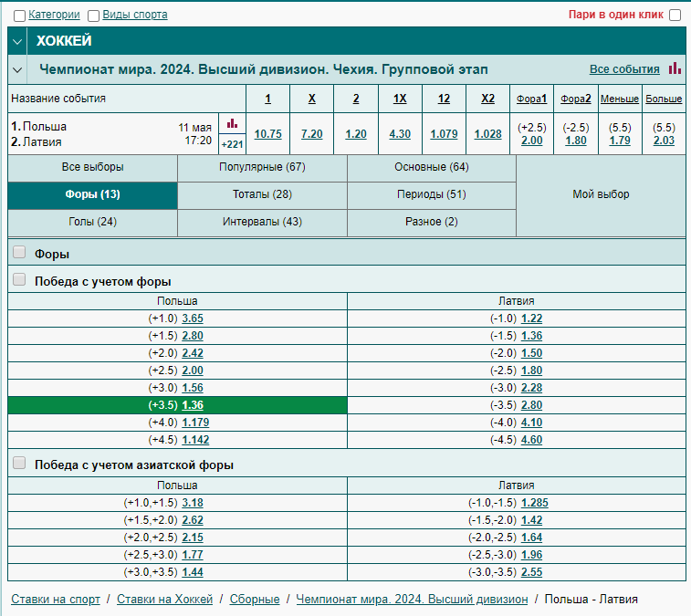The height and width of the screenshot is (616, 691).
Task: Select the Форы (13) tab
Action: click(92, 194)
